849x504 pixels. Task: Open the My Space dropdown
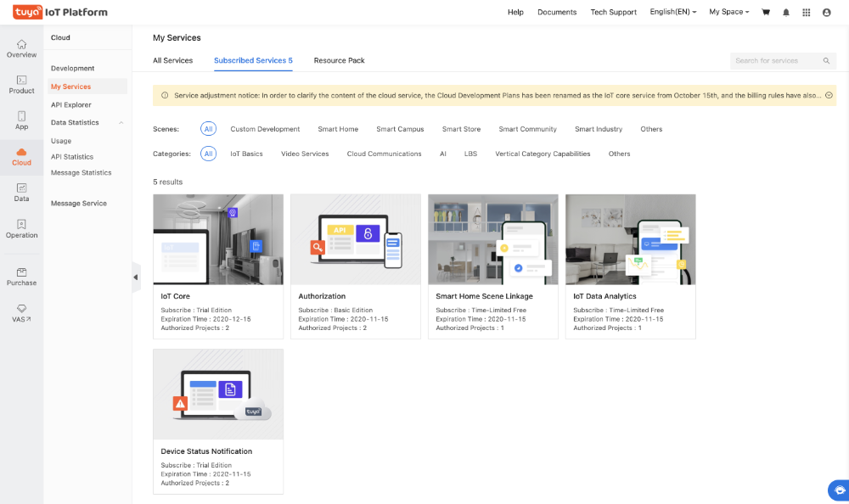tap(728, 11)
